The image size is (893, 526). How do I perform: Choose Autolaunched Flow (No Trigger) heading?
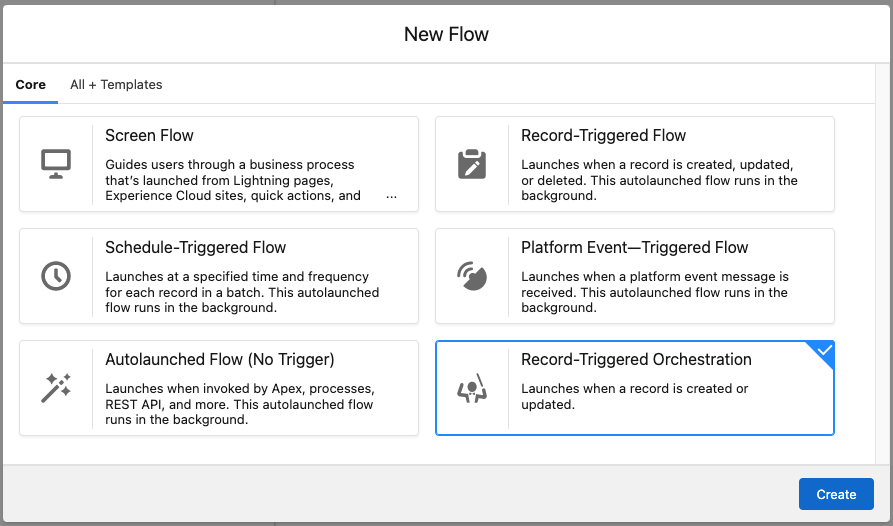219,360
